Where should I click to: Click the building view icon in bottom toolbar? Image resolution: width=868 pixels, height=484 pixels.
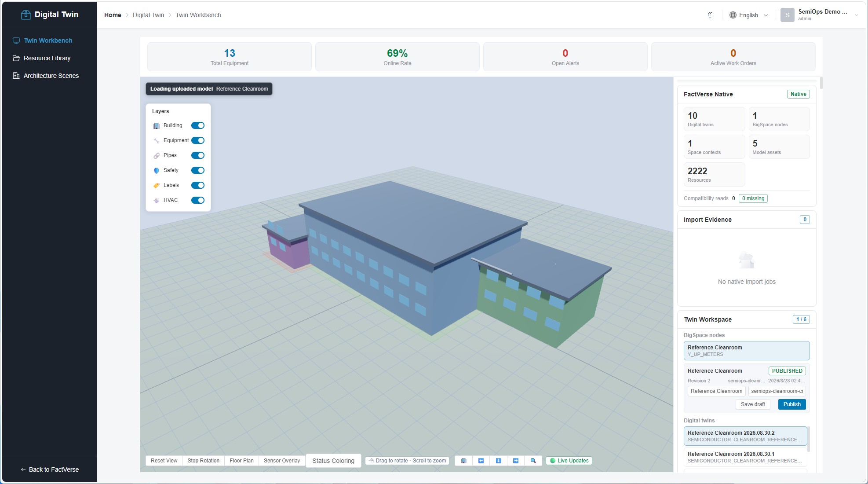463,461
